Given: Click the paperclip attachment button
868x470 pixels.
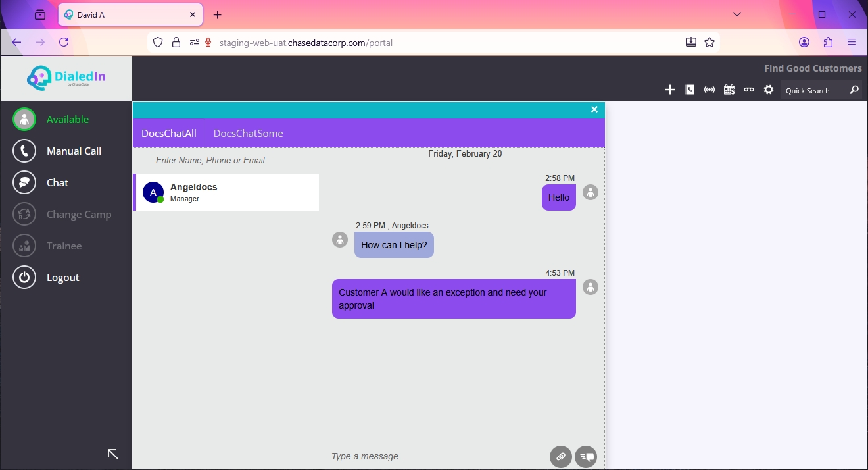Looking at the screenshot, I should [561, 456].
